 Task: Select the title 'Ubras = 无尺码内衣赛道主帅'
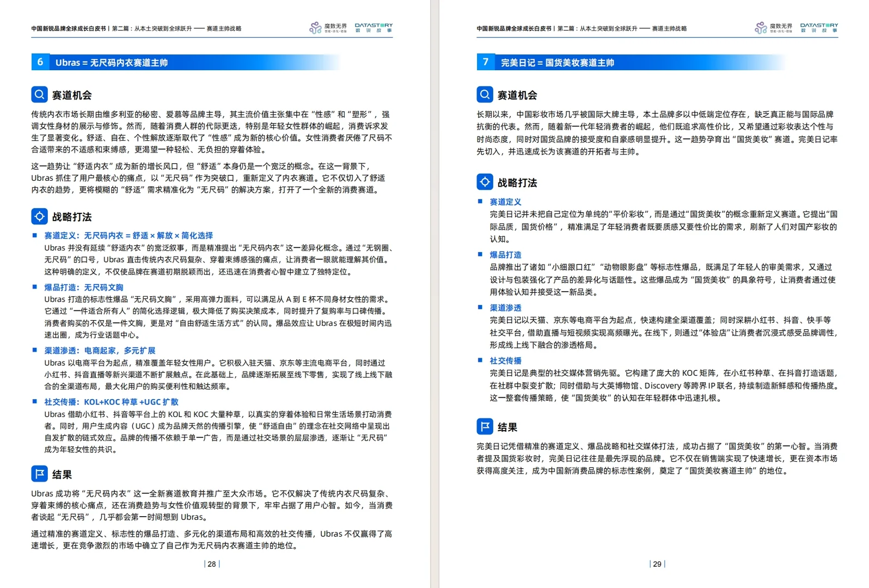(112, 63)
